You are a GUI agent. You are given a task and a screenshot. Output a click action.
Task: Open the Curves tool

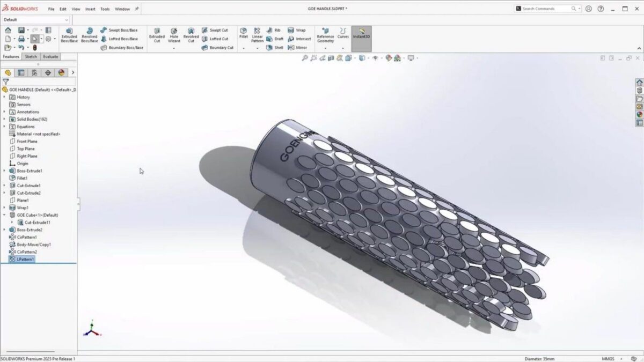(x=343, y=33)
